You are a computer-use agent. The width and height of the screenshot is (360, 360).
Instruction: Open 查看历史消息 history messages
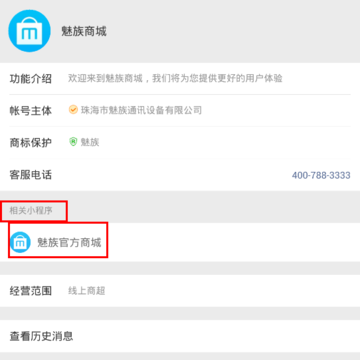click(x=41, y=336)
